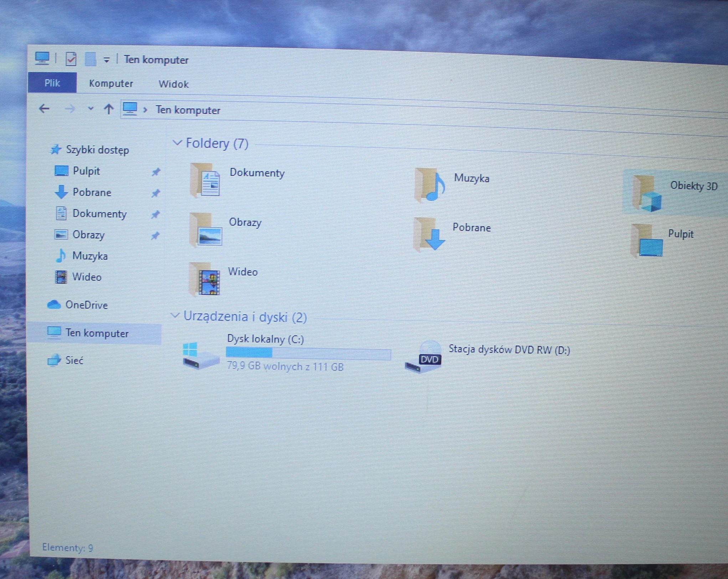
Task: Open the Plik ribbon tab
Action: [x=52, y=83]
